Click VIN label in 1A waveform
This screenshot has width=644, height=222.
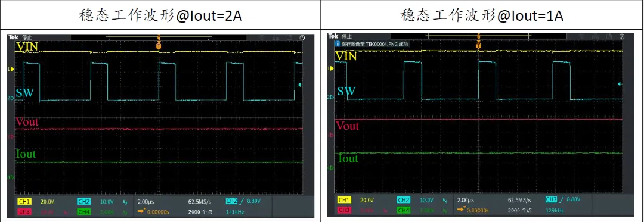[x=346, y=56]
